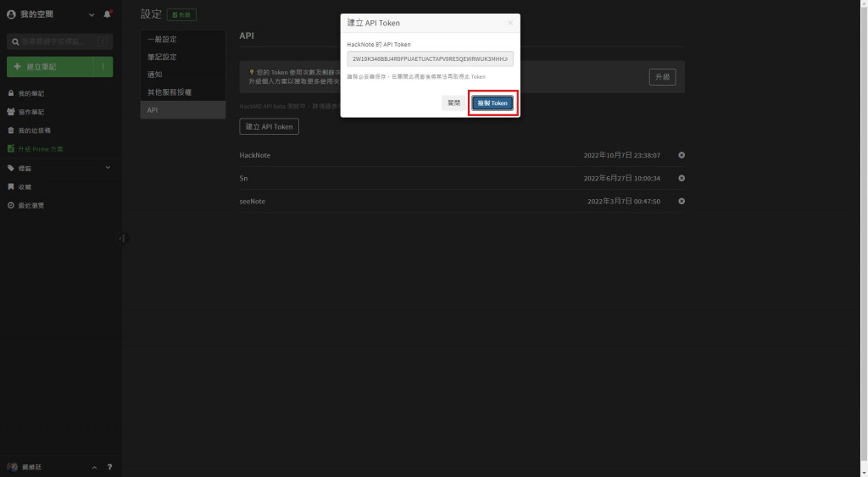Click the 升級 upgrade button
Viewport: 868px width, 477px height.
click(x=662, y=77)
